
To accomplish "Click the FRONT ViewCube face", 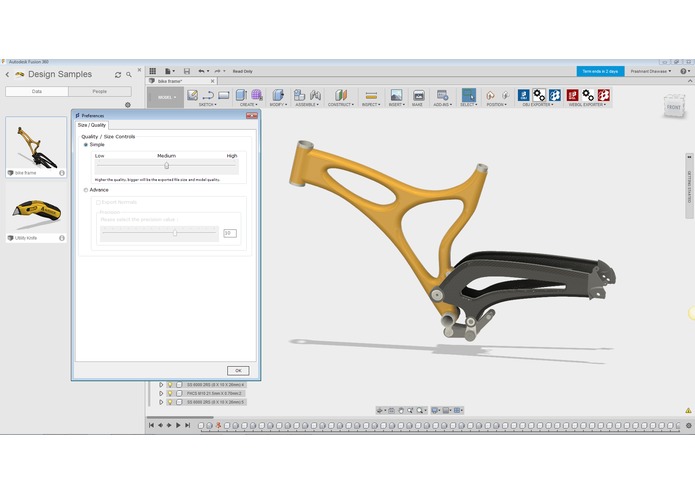I will [674, 107].
